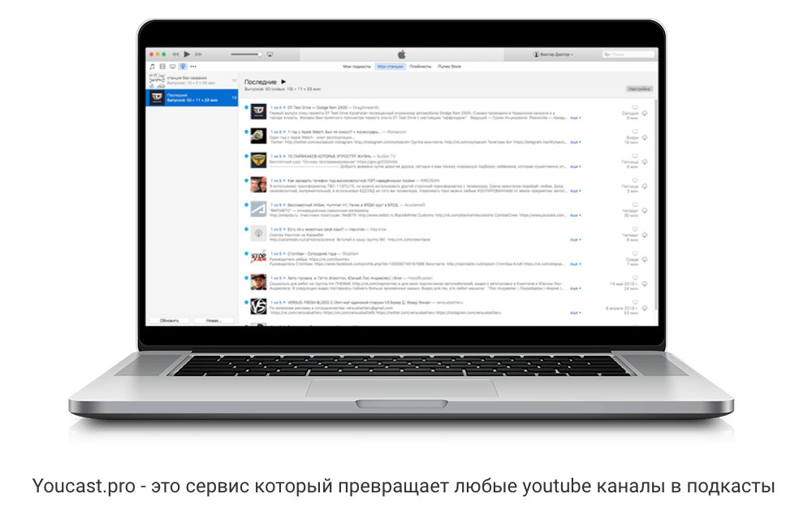Open the 10 ЛАЙФХАКОВ episode artwork
The image size is (812, 520).
click(x=258, y=161)
